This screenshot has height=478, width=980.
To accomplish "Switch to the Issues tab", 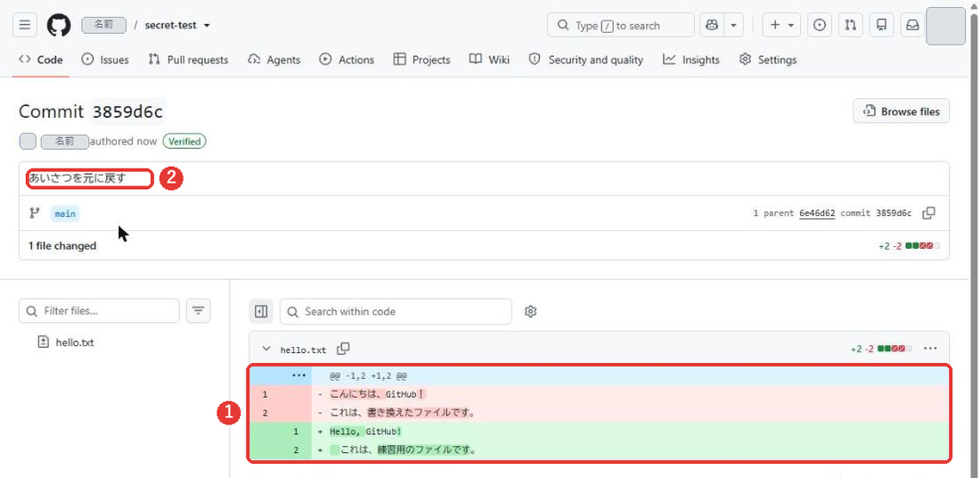I will 106,60.
